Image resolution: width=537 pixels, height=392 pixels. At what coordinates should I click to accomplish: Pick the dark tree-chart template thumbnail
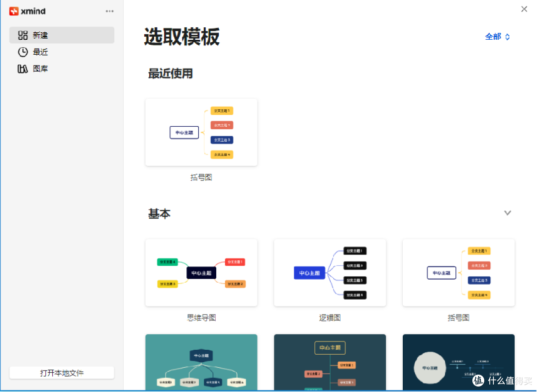pos(330,362)
